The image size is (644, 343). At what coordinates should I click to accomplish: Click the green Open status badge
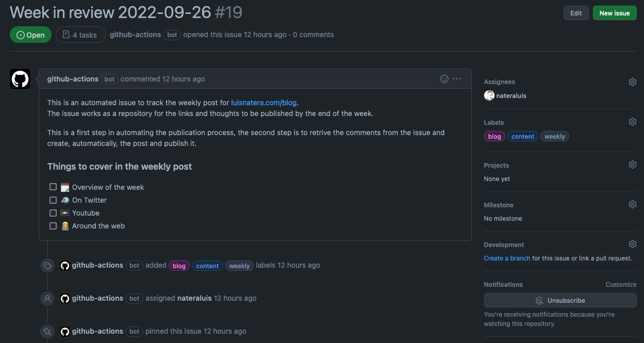[30, 35]
